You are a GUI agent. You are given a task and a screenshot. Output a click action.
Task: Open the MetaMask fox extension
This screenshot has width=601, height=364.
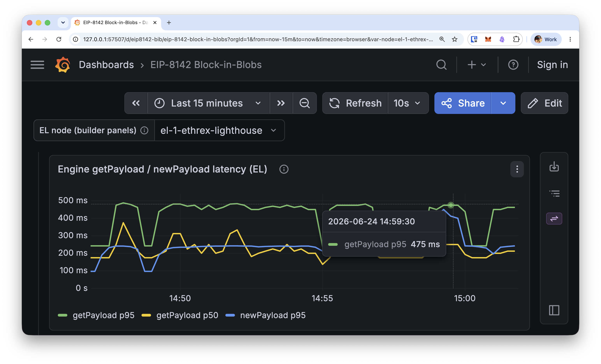pos(488,39)
